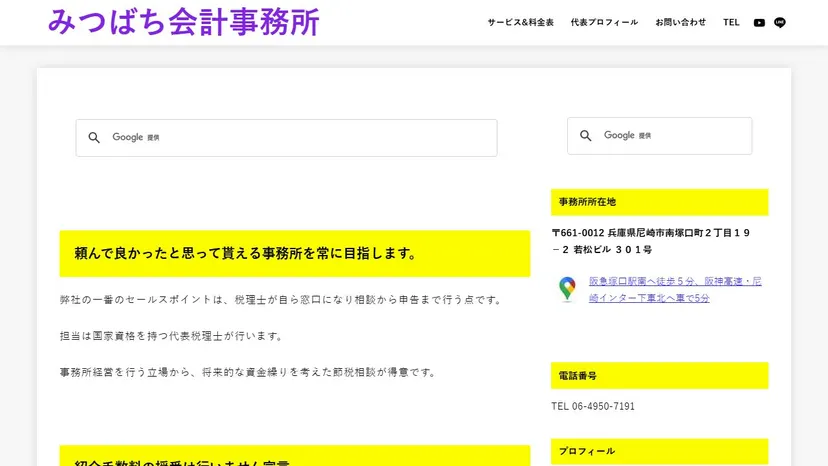
Task: Click the main search magnifier icon
Action: point(94,137)
